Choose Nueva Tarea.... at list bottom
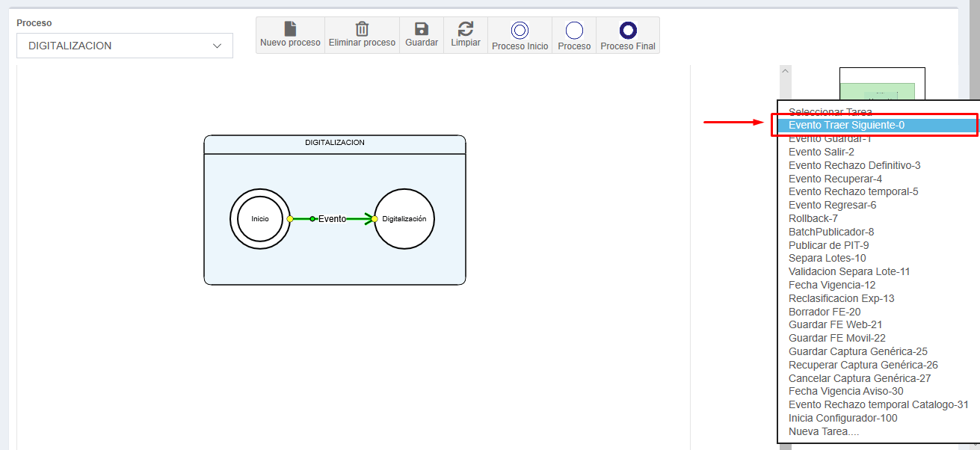Viewport: 980px width, 450px height. point(823,431)
